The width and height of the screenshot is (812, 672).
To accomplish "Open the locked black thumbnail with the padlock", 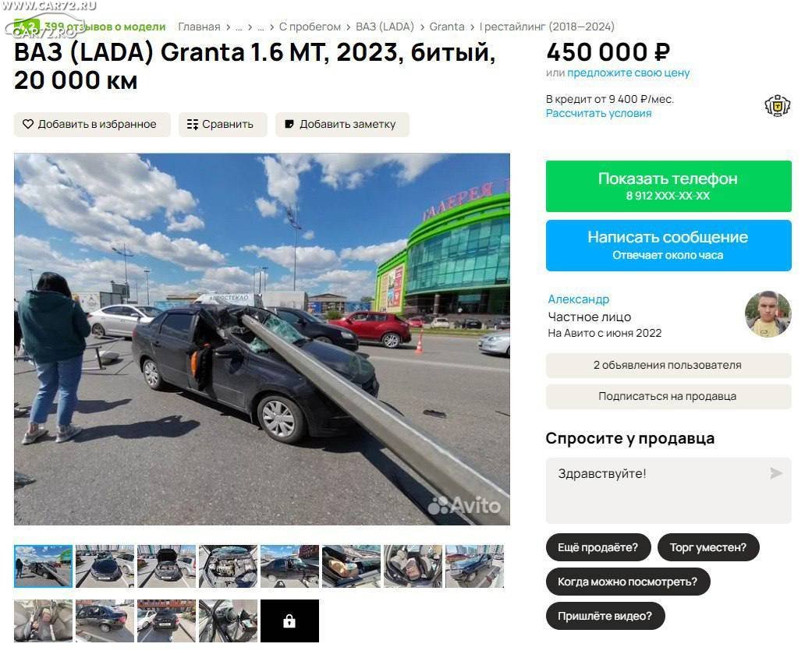I will coord(289,621).
